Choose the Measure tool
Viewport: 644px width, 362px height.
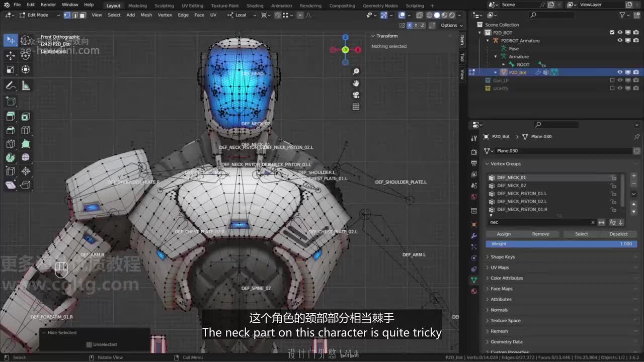26,86
